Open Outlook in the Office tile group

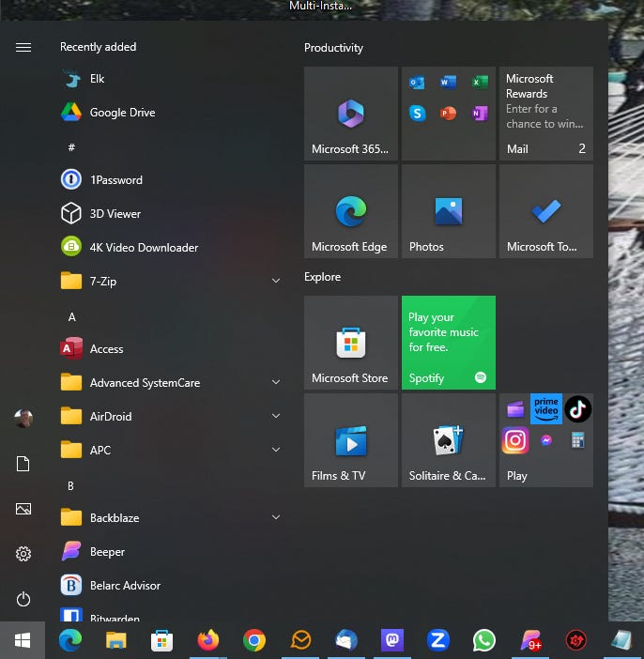(417, 83)
